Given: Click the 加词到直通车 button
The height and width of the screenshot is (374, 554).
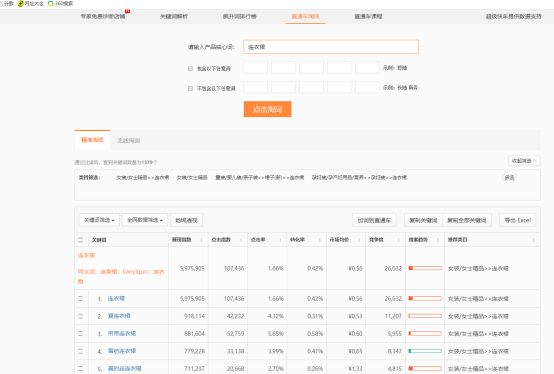Looking at the screenshot, I should click(374, 220).
